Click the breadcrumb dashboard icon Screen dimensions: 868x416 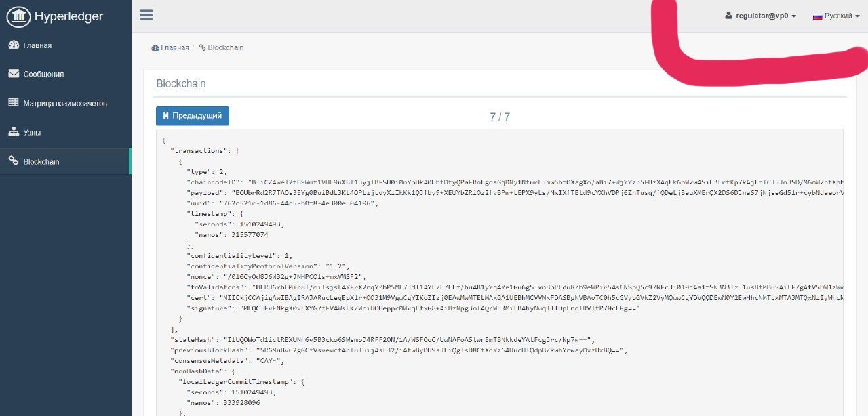coord(155,48)
